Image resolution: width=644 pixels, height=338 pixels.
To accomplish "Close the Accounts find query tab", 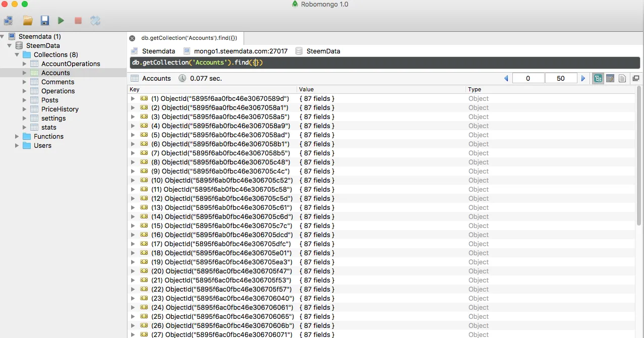I will click(x=132, y=38).
